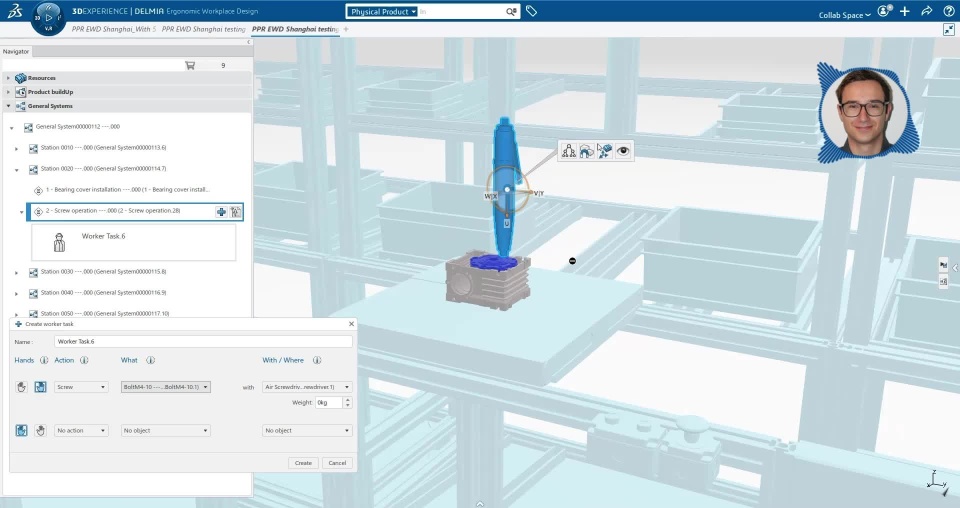Image resolution: width=960 pixels, height=508 pixels.
Task: Click the share arrow icon
Action: [x=926, y=11]
